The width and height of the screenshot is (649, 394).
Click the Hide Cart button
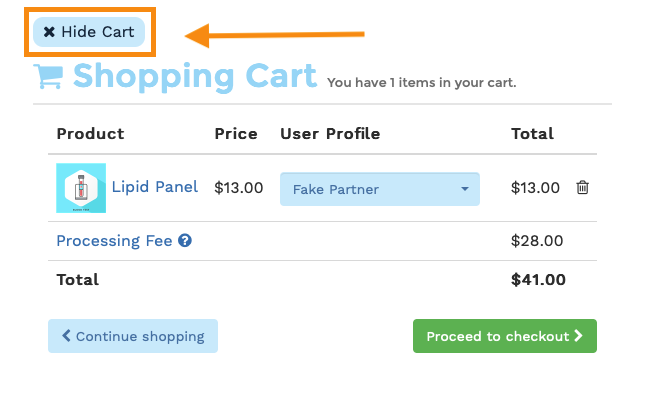(x=89, y=32)
